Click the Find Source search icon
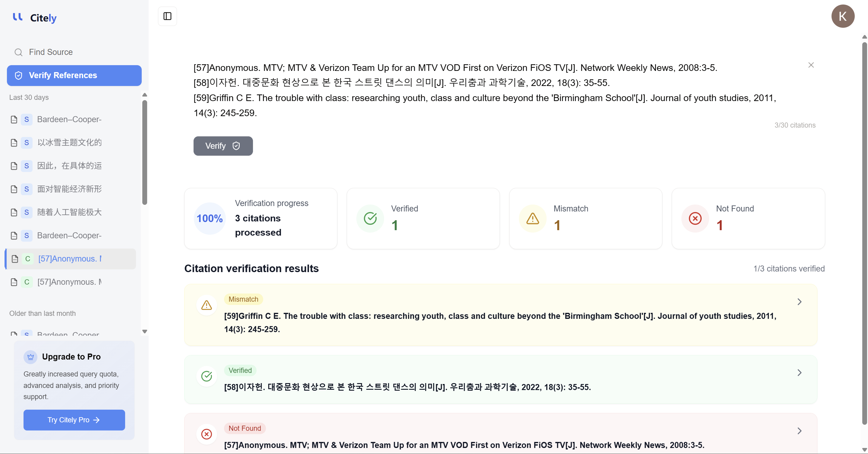Screen dimensions: 868x454 18,52
